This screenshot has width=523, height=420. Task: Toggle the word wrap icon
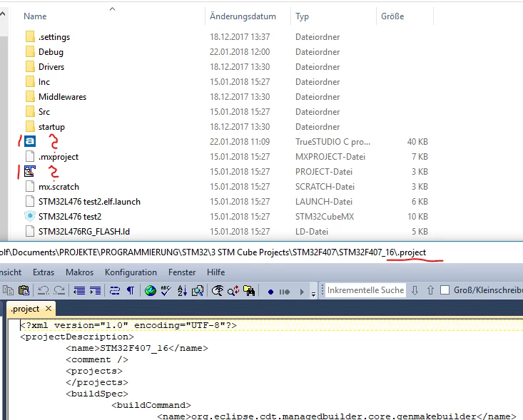115,291
